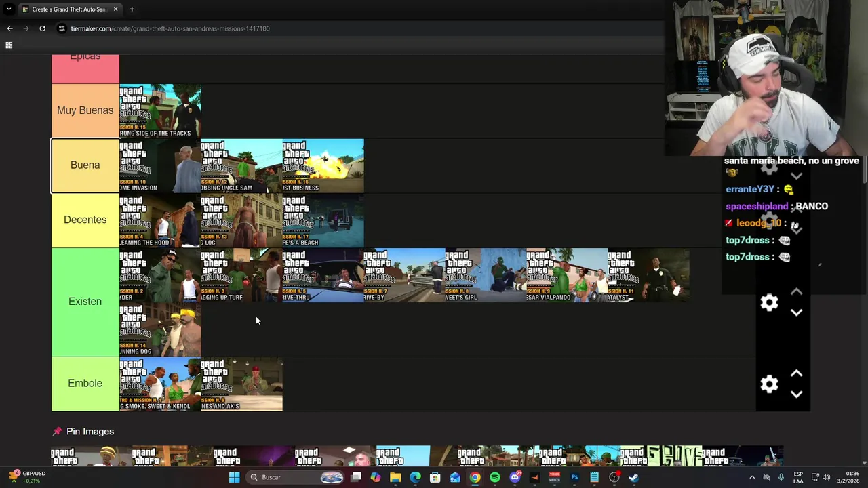This screenshot has width=868, height=488.
Task: Select 'OG Loc' mission thumbnail
Action: [x=241, y=221]
